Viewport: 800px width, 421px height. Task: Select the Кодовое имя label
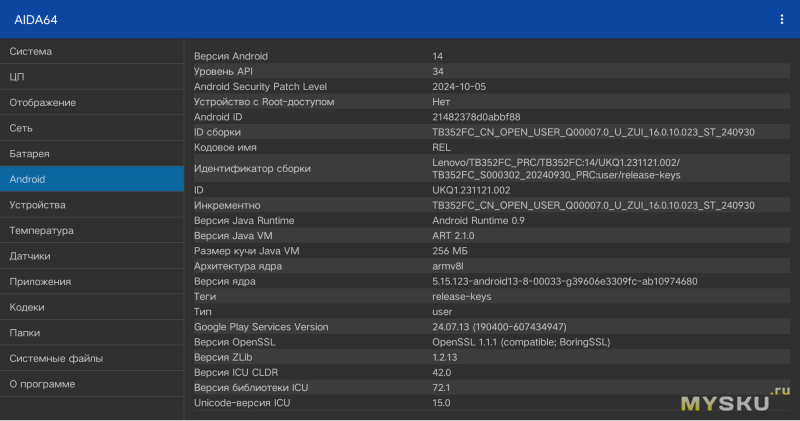[x=225, y=147]
